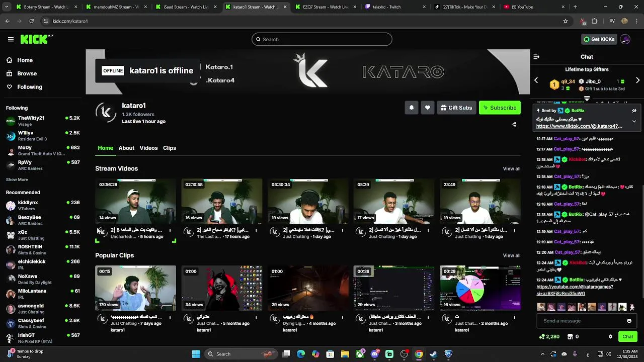Viewport: 644px width, 362px height.
Task: Click the Home house icon in sidebar
Action: pyautogui.click(x=10, y=60)
